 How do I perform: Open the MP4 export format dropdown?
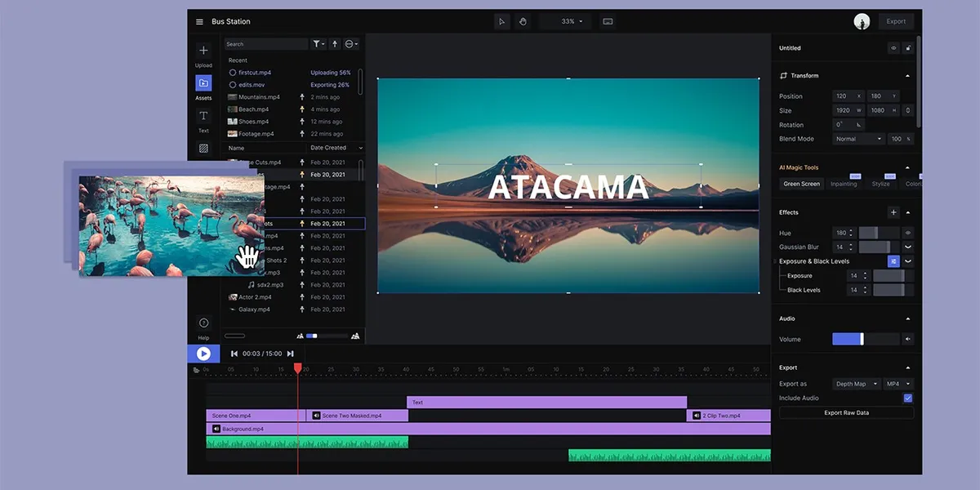898,384
